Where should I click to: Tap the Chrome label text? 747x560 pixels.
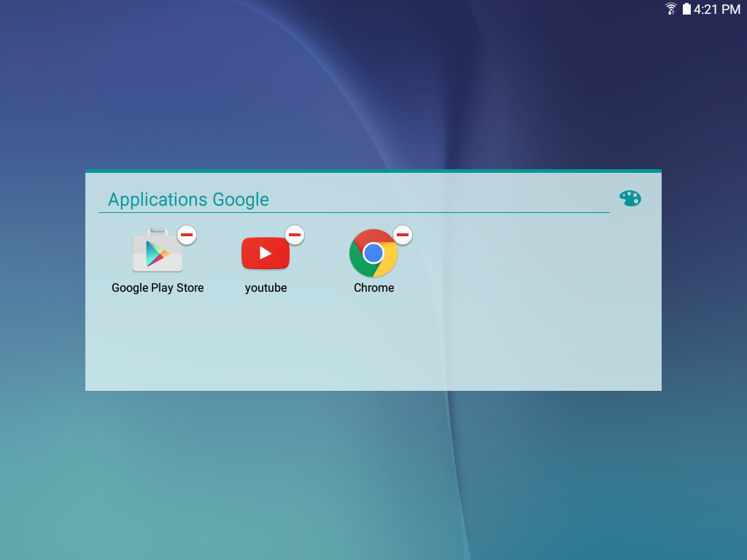374,287
